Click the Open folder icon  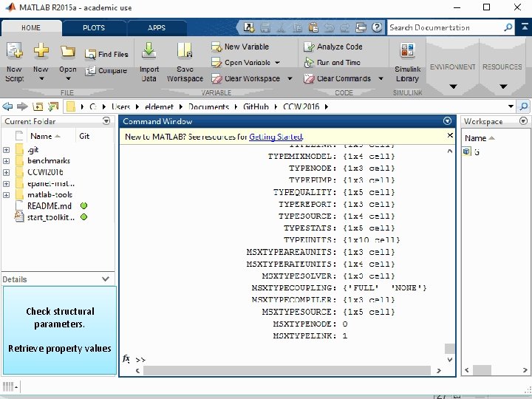click(68, 51)
